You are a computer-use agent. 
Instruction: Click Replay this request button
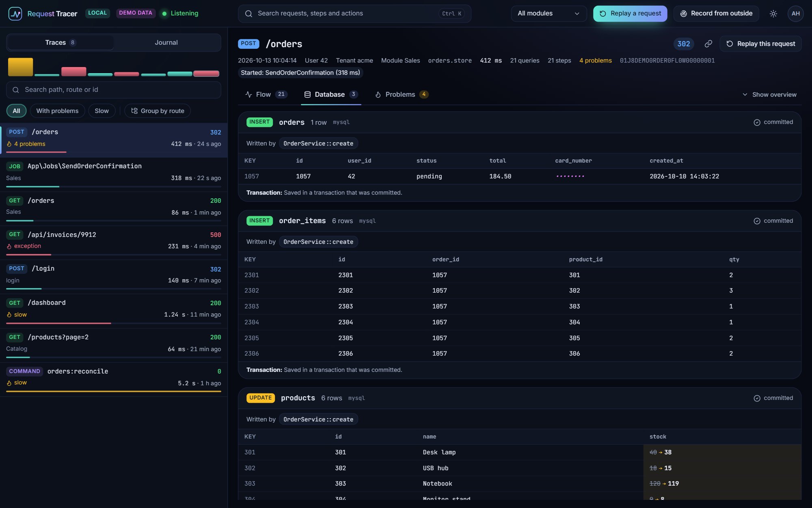click(760, 43)
